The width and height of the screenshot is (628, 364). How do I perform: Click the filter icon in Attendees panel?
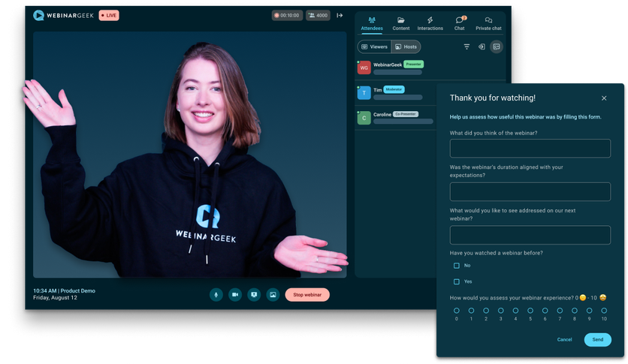[x=466, y=47]
